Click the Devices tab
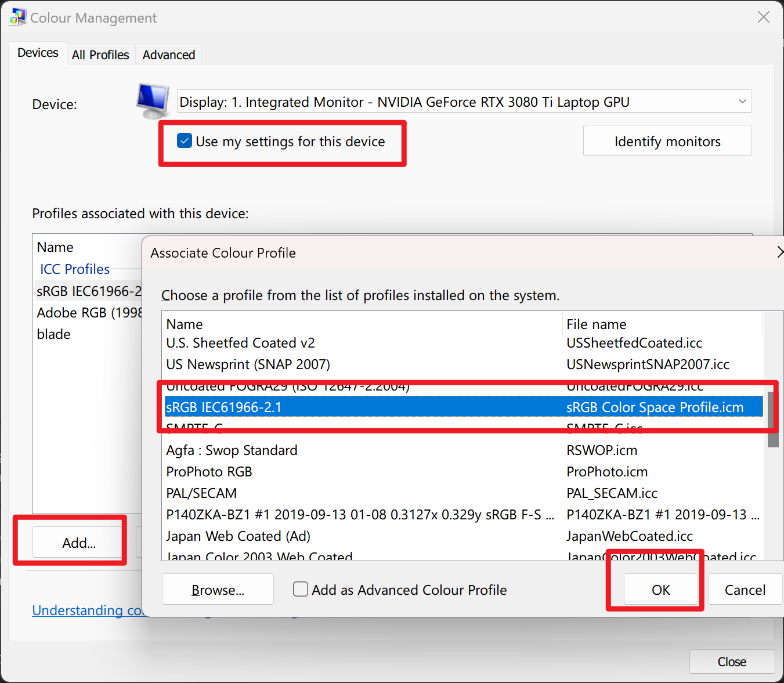784x683 pixels. point(38,53)
